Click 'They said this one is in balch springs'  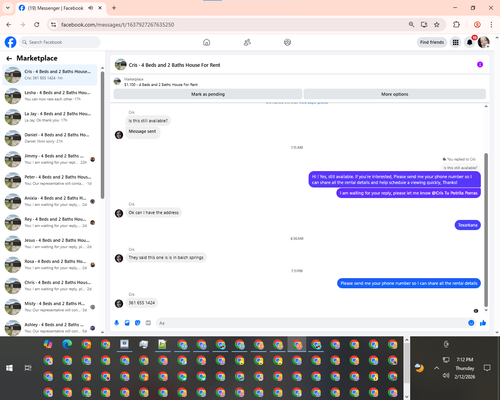pyautogui.click(x=166, y=257)
